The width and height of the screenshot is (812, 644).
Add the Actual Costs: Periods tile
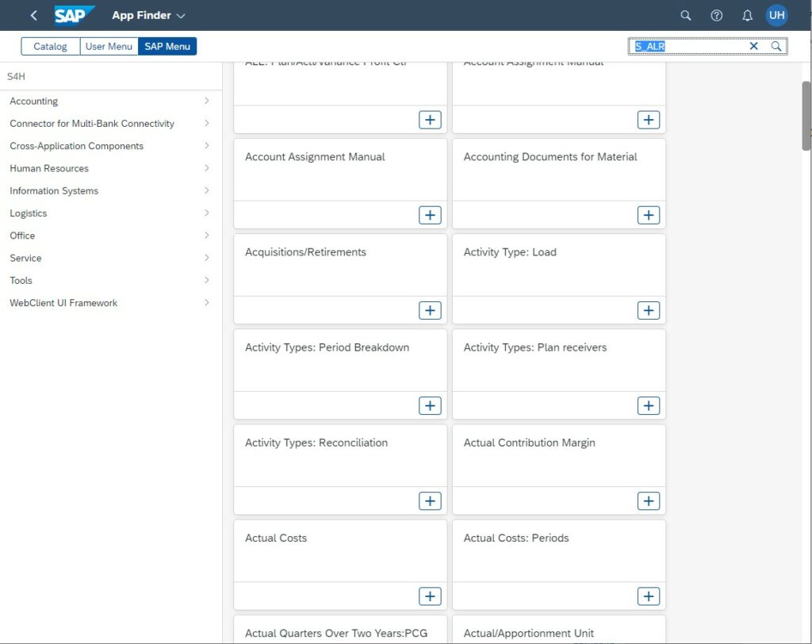click(648, 596)
